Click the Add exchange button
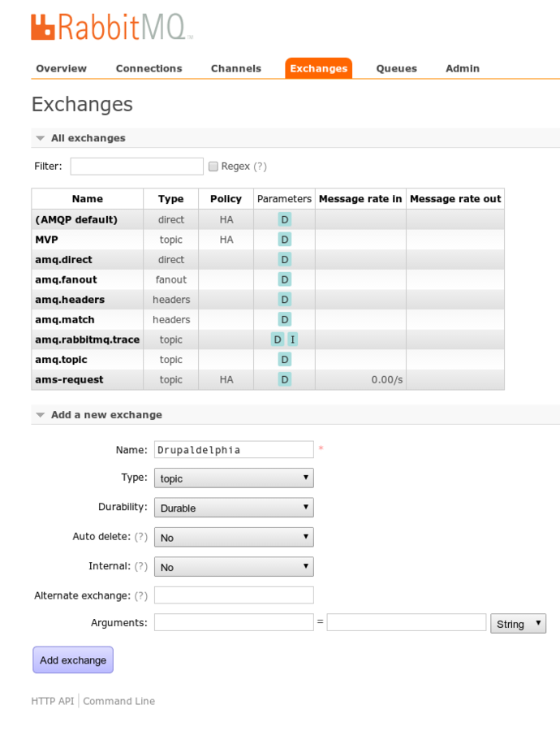Viewport: 560px width, 731px height. tap(73, 660)
